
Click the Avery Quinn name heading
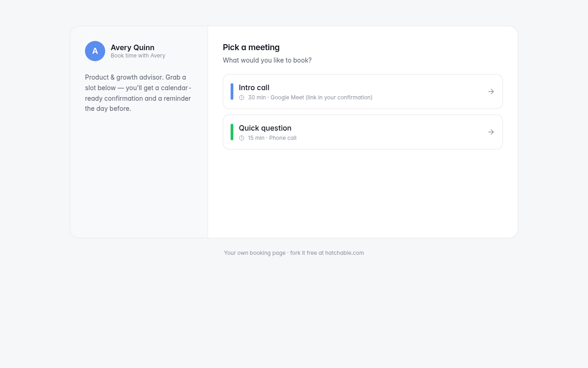click(132, 47)
